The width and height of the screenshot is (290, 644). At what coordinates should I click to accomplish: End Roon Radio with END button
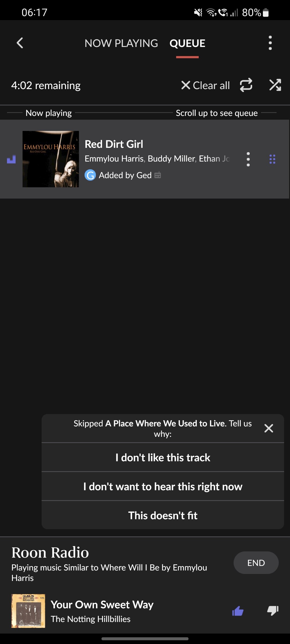click(x=256, y=563)
